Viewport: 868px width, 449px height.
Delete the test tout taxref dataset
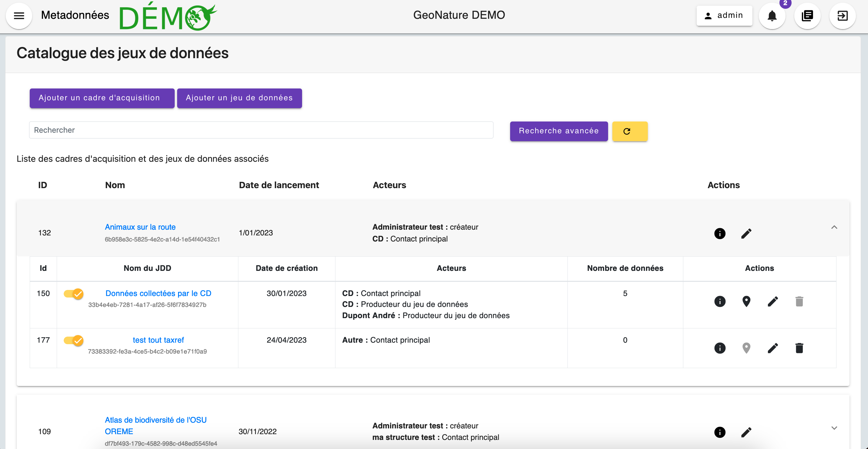tap(799, 348)
